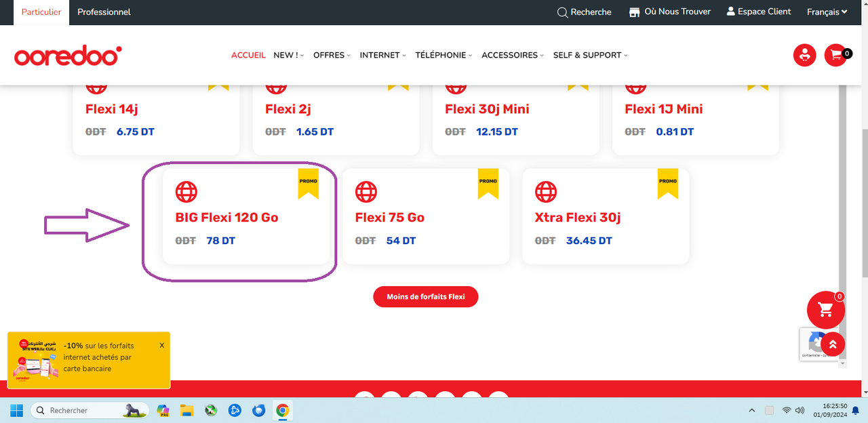868x423 pixels.
Task: Click the scroll-to-top double chevron button
Action: pos(833,344)
